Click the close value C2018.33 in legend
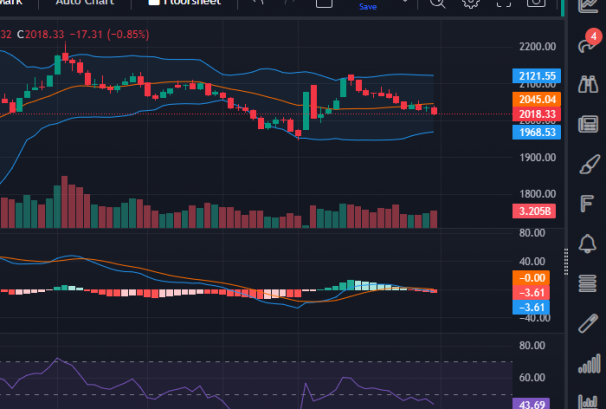The image size is (606, 409). pyautogui.click(x=41, y=34)
